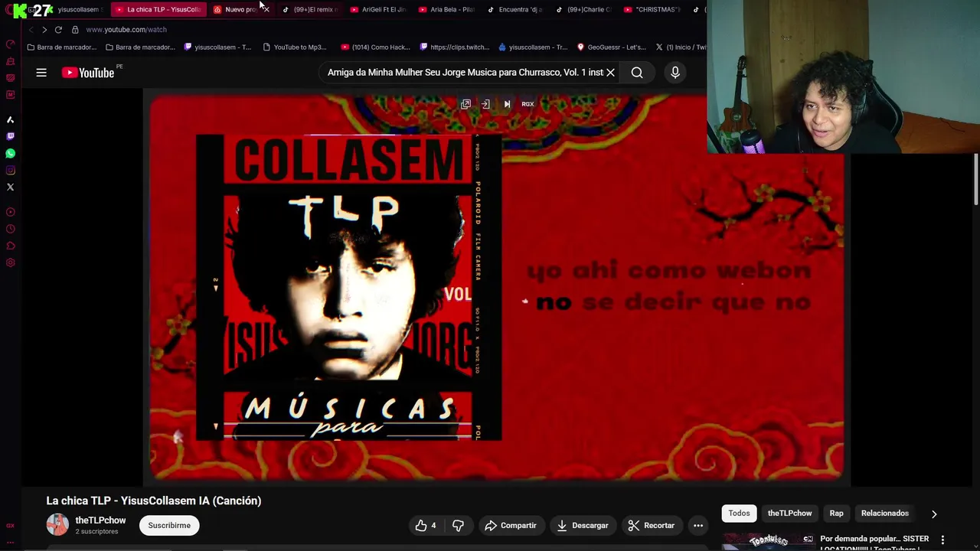Select the 'Todos' filter chip
The width and height of the screenshot is (980, 551).
tap(739, 514)
